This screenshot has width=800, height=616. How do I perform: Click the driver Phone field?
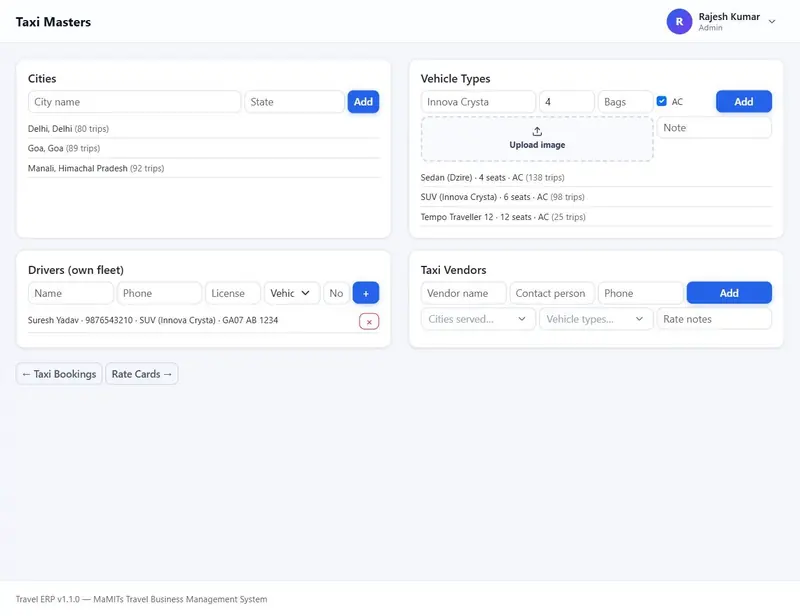click(x=159, y=293)
